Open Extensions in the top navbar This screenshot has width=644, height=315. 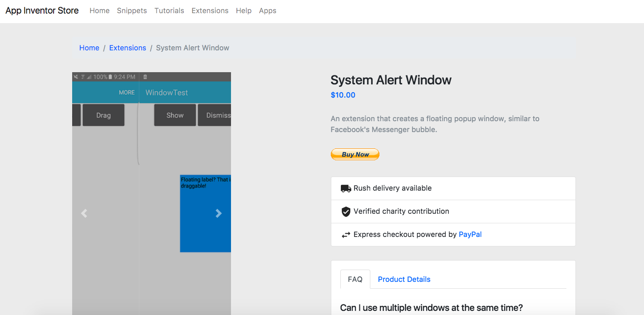[210, 11]
